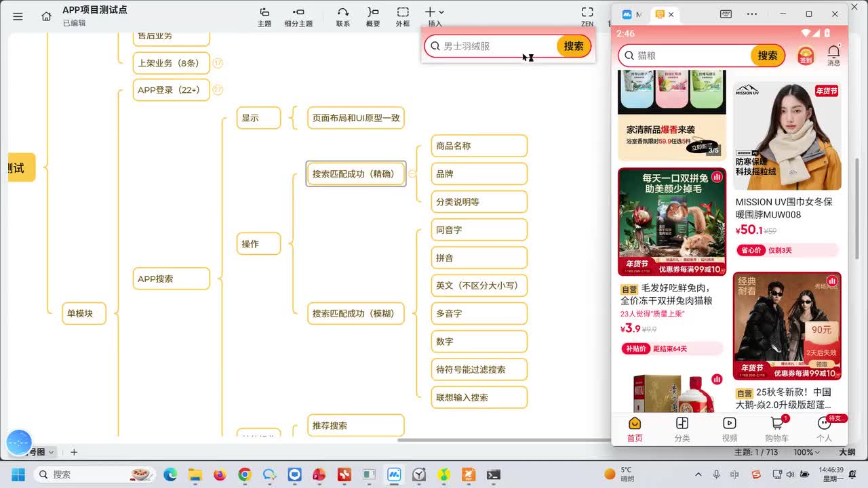Add a 概要 summary bracket
The height and width of the screenshot is (488, 868).
tap(373, 17)
